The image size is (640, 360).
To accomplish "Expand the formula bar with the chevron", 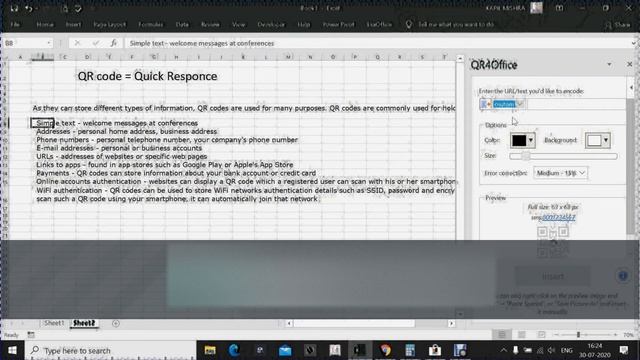I will coord(633,43).
